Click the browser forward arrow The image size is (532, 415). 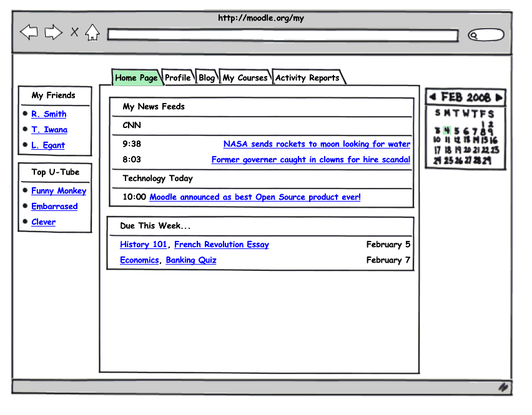(x=54, y=32)
